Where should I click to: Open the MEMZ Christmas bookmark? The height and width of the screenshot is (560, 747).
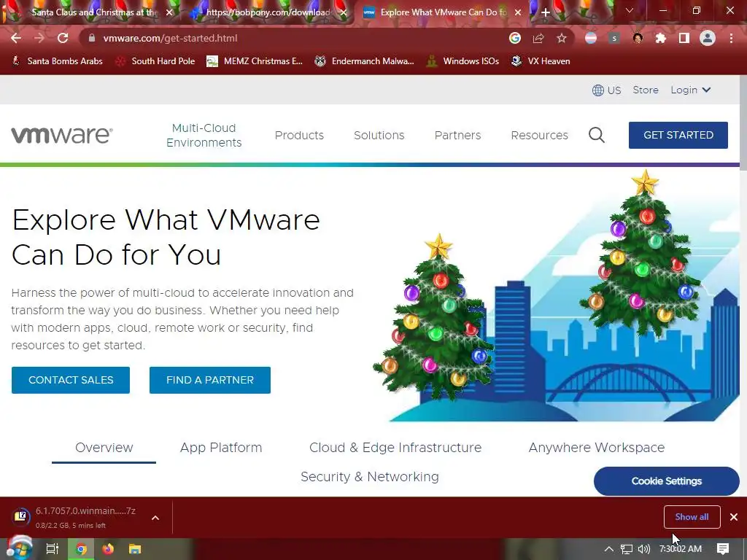[255, 61]
